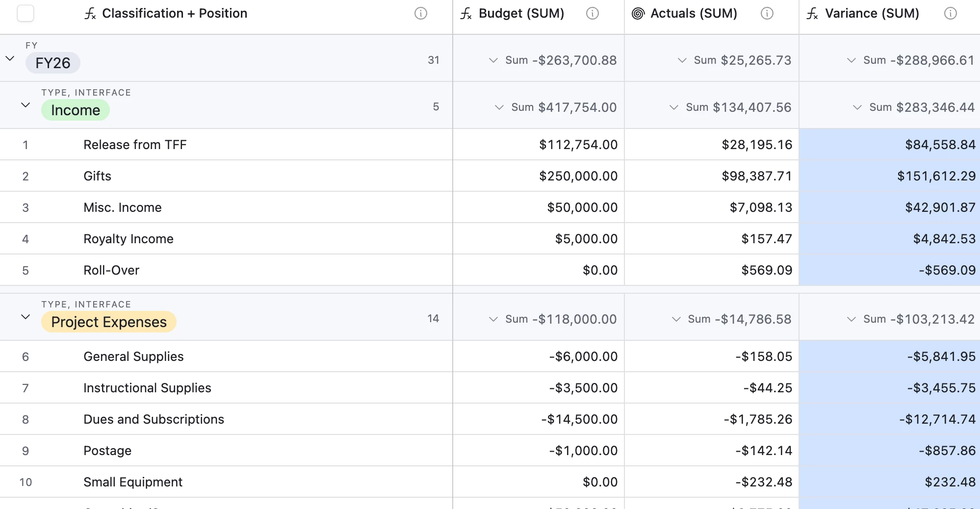Click the Royalty Income Actuals cell

pos(711,239)
